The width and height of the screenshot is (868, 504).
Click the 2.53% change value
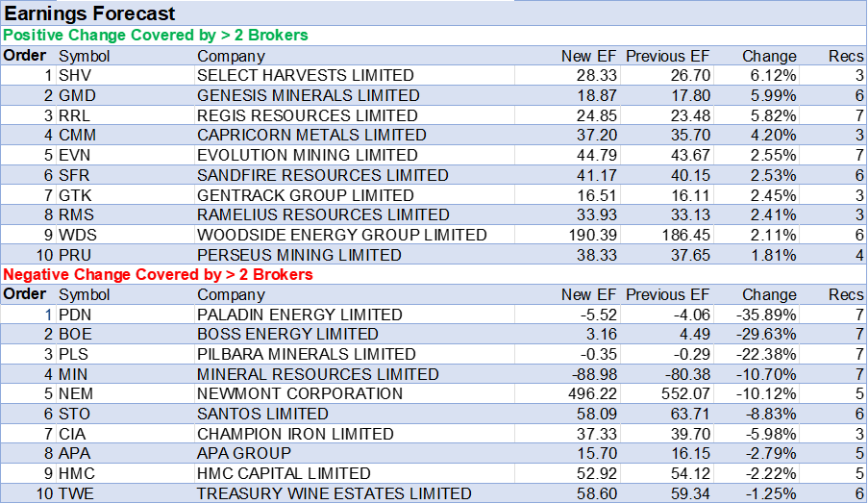tap(769, 175)
